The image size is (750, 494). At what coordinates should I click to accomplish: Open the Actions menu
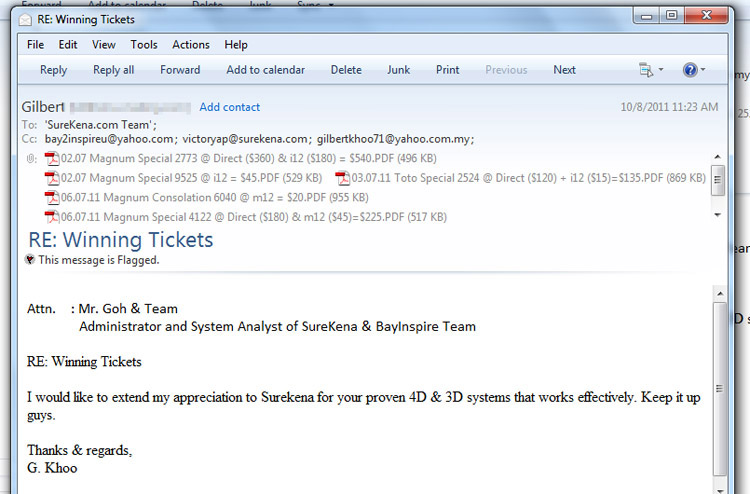[x=190, y=45]
